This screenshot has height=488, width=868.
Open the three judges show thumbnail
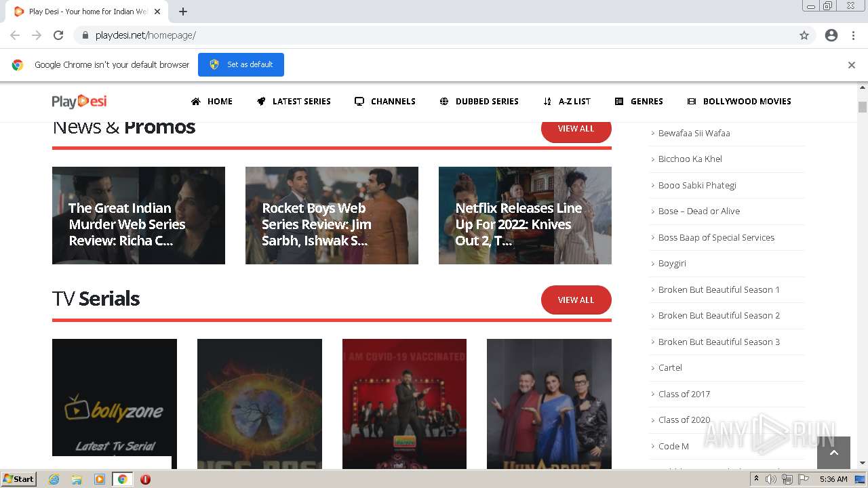tap(549, 403)
